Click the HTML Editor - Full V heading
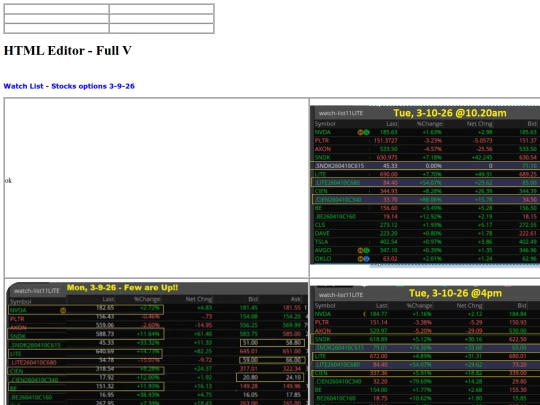 click(68, 51)
